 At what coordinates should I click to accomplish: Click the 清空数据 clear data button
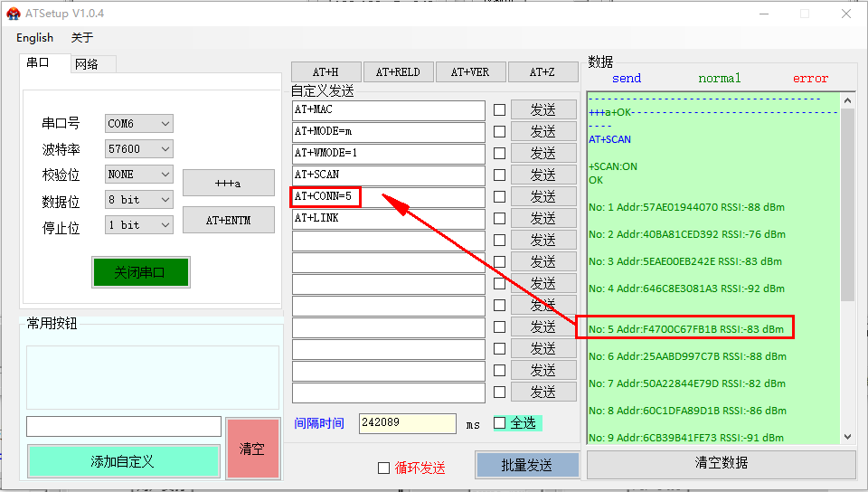pos(721,464)
